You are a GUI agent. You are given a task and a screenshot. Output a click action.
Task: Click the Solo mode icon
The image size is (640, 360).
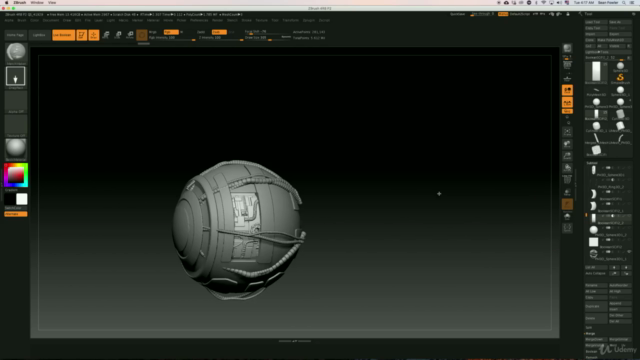click(x=567, y=217)
